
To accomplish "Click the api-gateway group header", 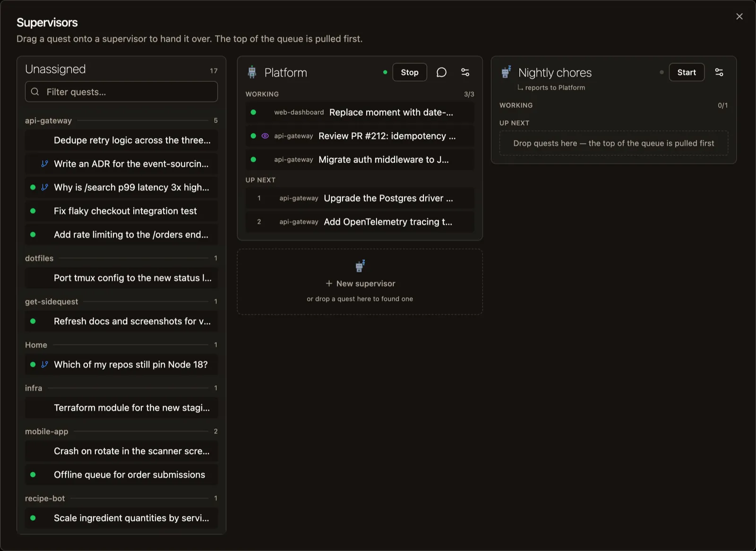I will (x=121, y=121).
